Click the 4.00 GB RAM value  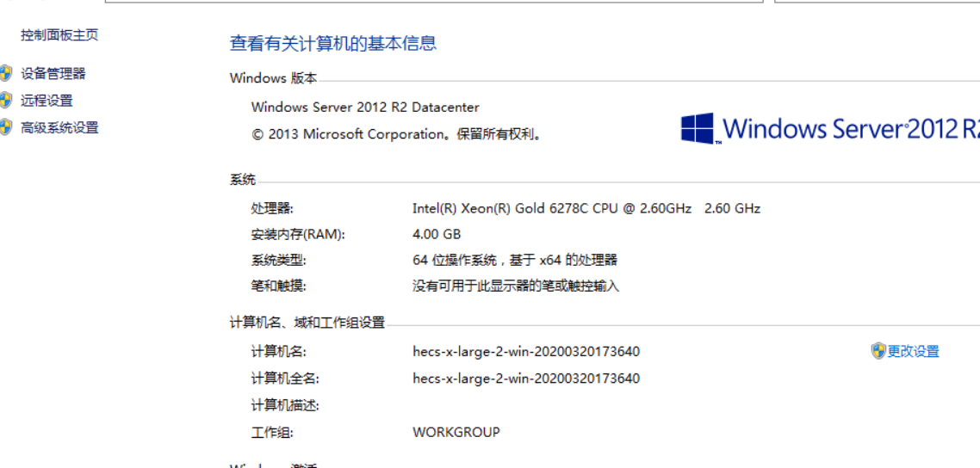tap(437, 235)
